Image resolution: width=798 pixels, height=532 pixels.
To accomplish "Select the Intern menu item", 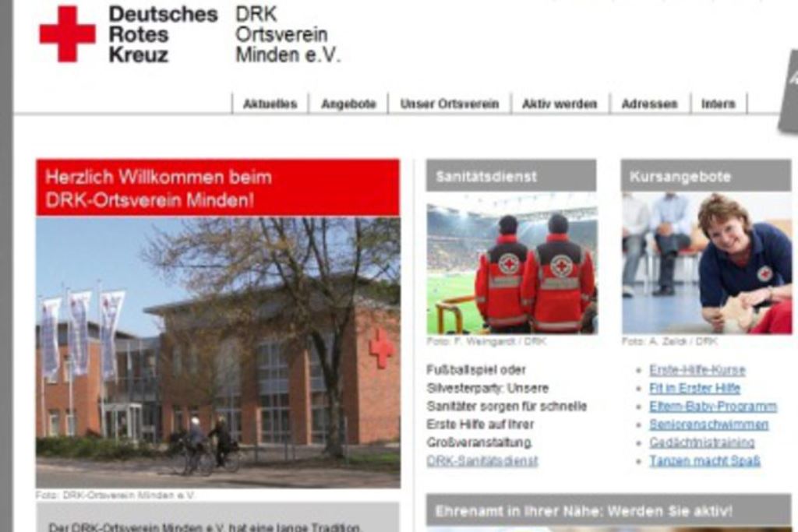I will 718,104.
